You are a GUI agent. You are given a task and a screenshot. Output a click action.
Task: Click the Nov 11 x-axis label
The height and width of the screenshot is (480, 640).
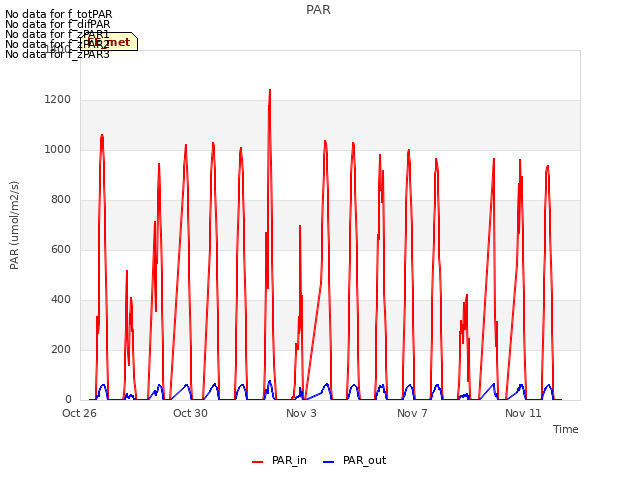(x=523, y=413)
